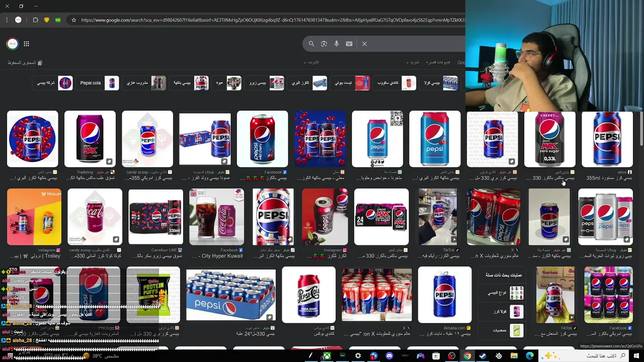Open Ubuy Pepsi 12-pack box image
Screen dimensions: 644x362
pos(205,139)
